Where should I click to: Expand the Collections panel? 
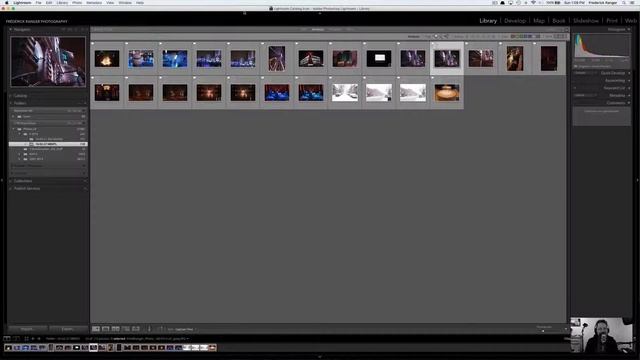pos(11,181)
